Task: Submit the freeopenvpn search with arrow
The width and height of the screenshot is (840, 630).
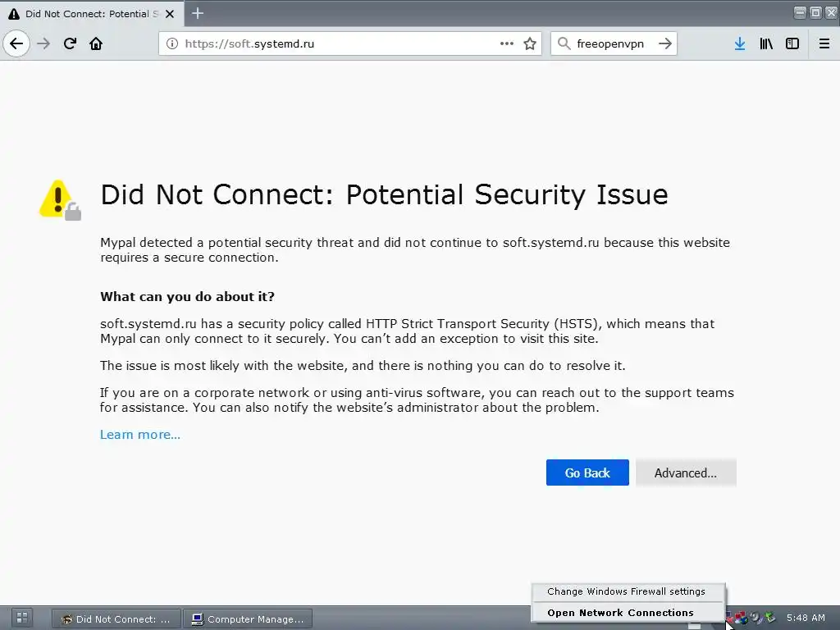Action: pos(665,44)
